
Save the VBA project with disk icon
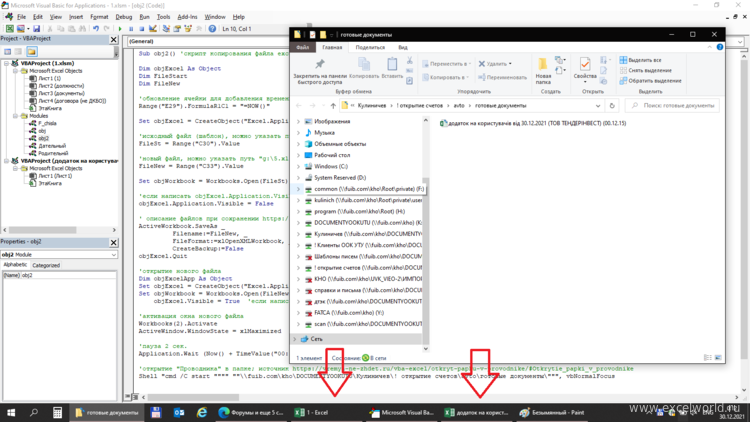pos(36,29)
